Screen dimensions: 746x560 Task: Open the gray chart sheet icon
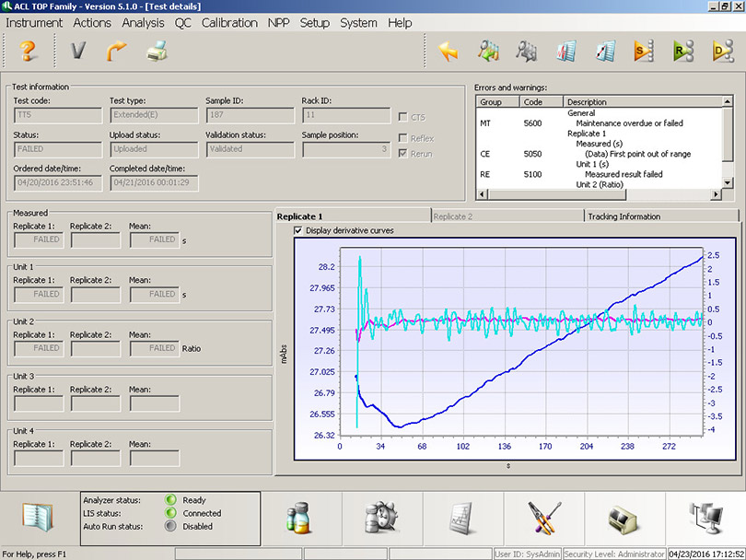[x=461, y=518]
